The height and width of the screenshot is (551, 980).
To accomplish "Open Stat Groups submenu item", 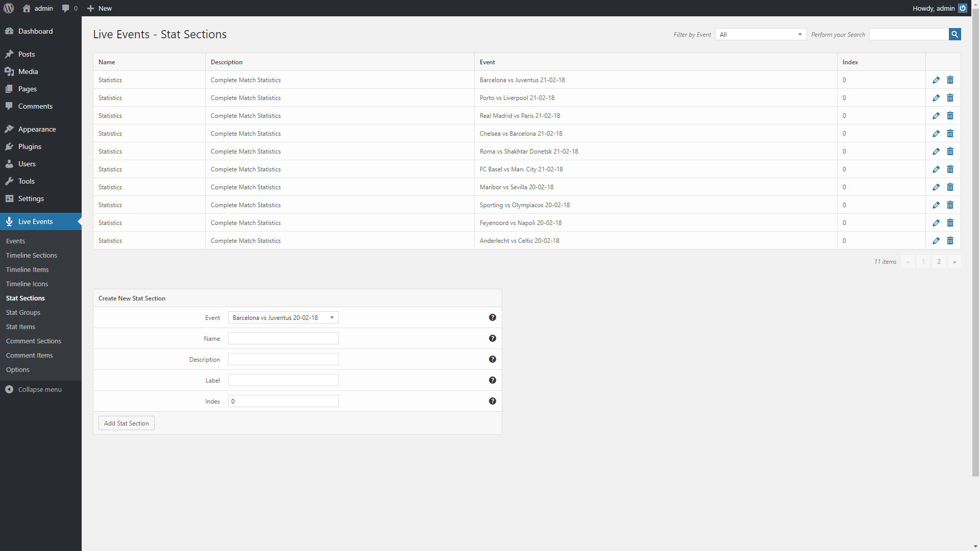I will point(23,312).
